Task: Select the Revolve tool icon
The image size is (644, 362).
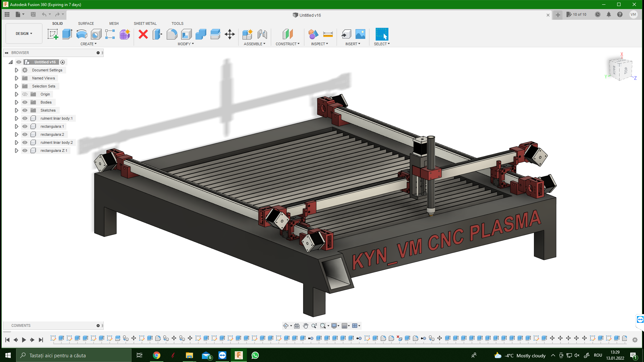Action: point(82,34)
